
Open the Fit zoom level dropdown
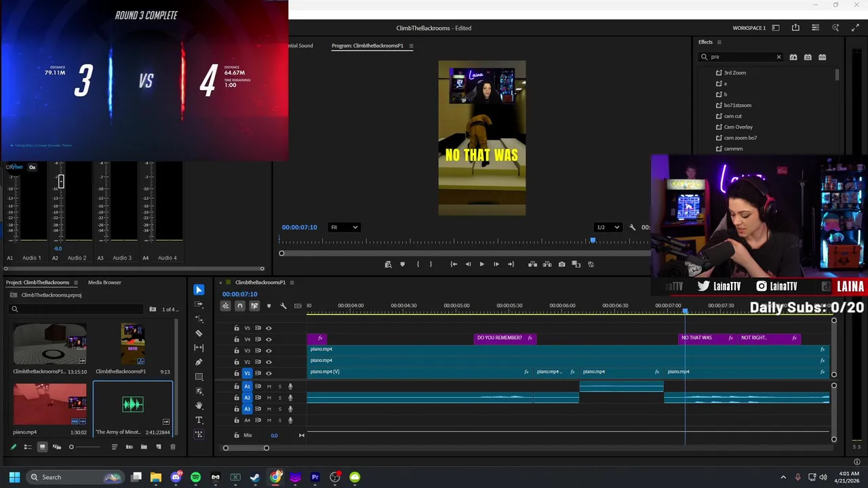click(x=344, y=228)
